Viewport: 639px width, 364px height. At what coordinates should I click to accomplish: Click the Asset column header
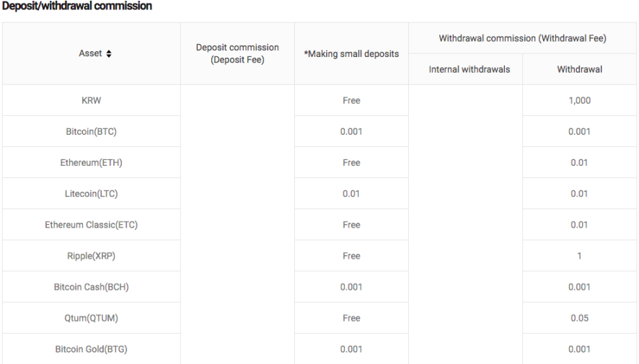pyautogui.click(x=92, y=54)
